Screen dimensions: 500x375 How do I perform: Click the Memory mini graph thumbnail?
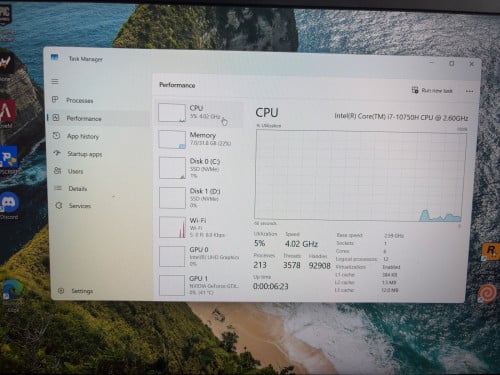coord(172,139)
